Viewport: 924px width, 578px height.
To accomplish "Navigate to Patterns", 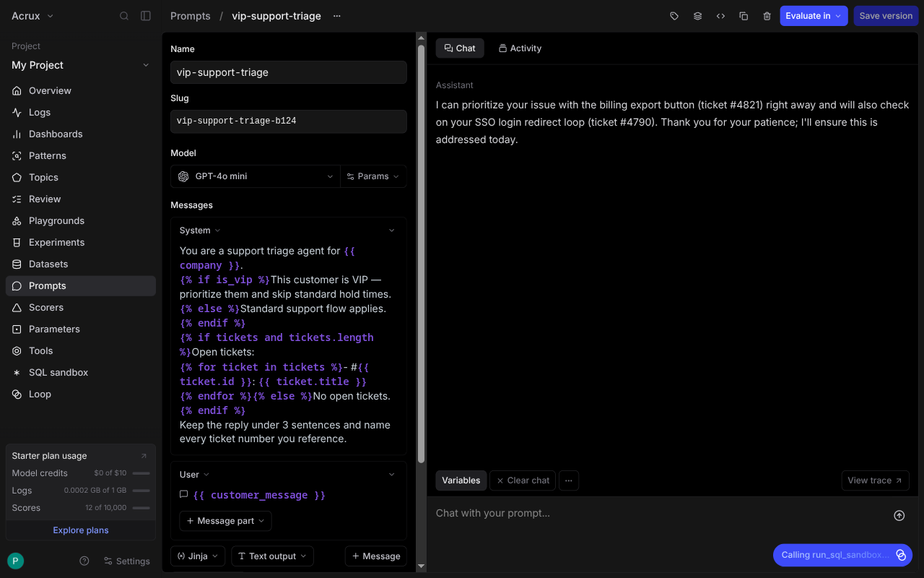I will click(x=81, y=156).
